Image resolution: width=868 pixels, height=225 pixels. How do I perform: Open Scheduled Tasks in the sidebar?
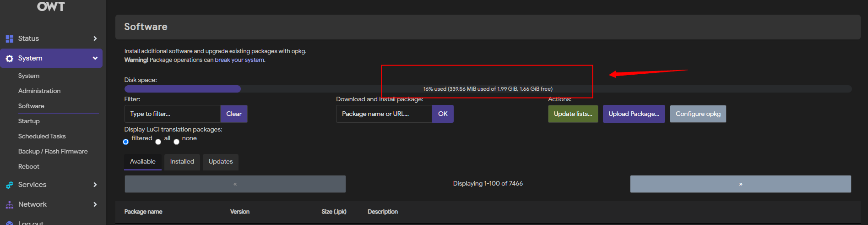(42, 136)
